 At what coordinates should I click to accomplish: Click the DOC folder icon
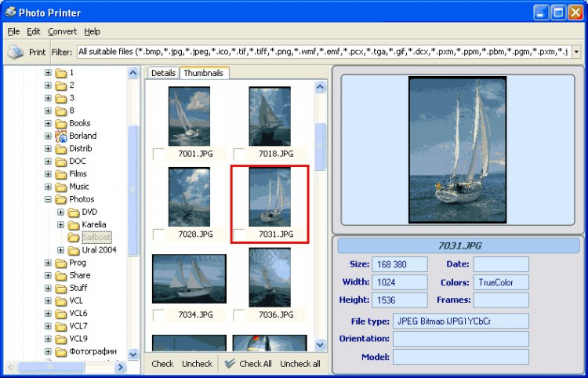(61, 162)
